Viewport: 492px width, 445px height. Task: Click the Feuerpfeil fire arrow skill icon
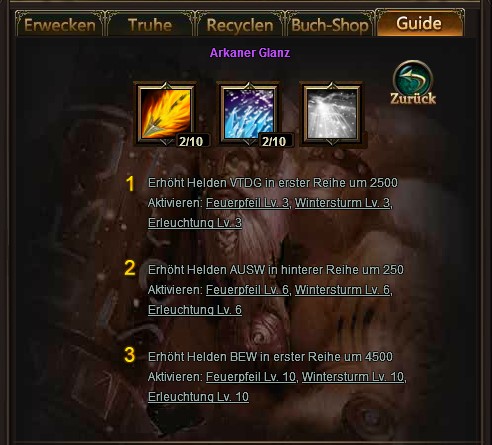coord(165,114)
